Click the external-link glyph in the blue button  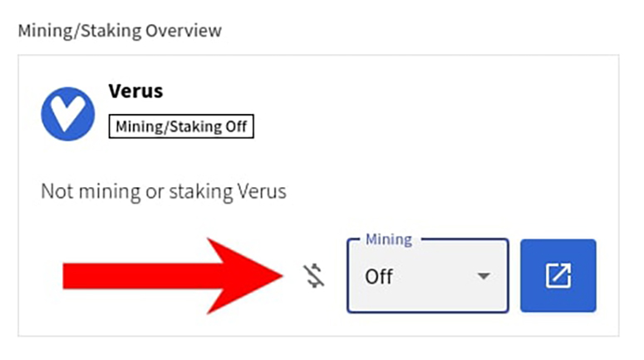(x=558, y=276)
